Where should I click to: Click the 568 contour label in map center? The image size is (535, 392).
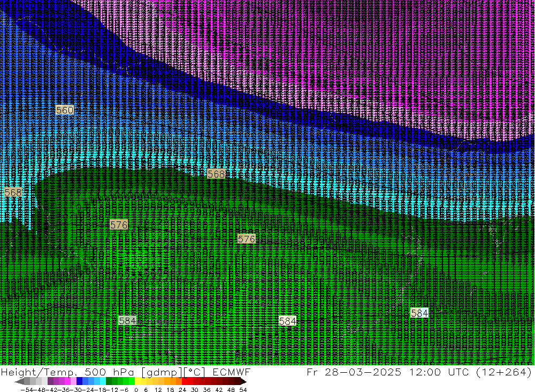point(216,174)
